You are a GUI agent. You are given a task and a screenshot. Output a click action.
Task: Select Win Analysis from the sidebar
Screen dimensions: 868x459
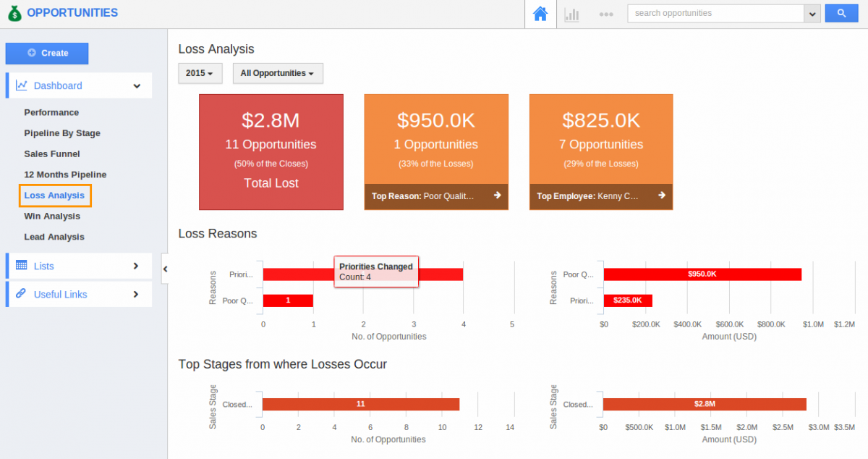coord(52,216)
